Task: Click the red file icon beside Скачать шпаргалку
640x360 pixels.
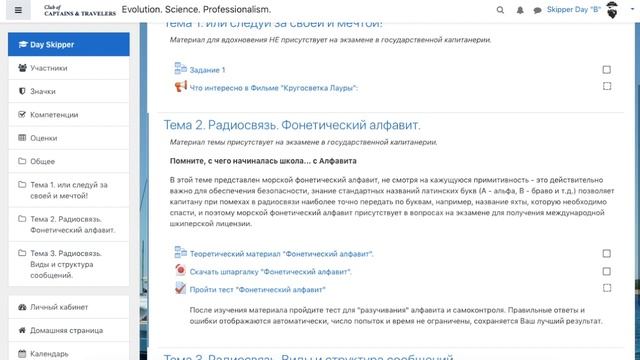Action: pyautogui.click(x=180, y=270)
